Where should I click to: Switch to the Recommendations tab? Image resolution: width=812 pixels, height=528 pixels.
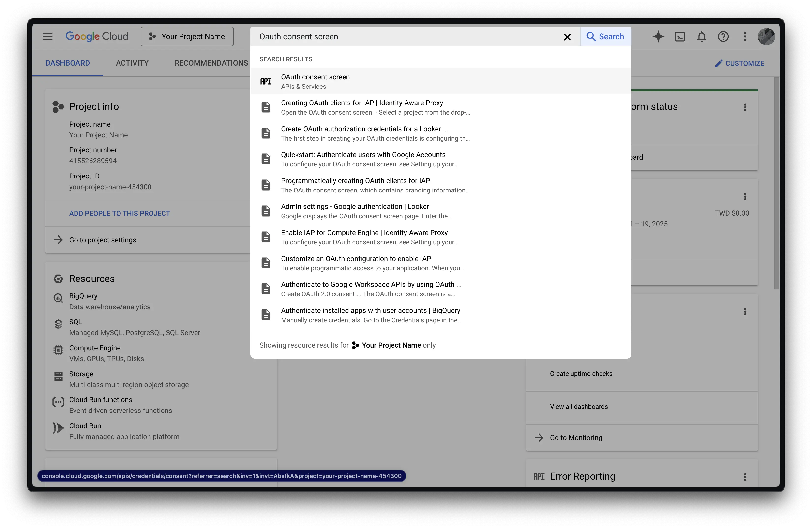point(211,63)
